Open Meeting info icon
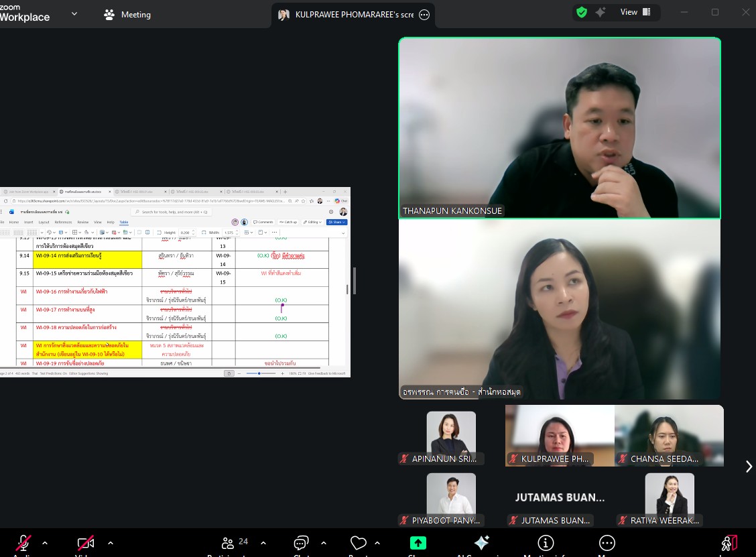This screenshot has height=557, width=756. pyautogui.click(x=546, y=543)
